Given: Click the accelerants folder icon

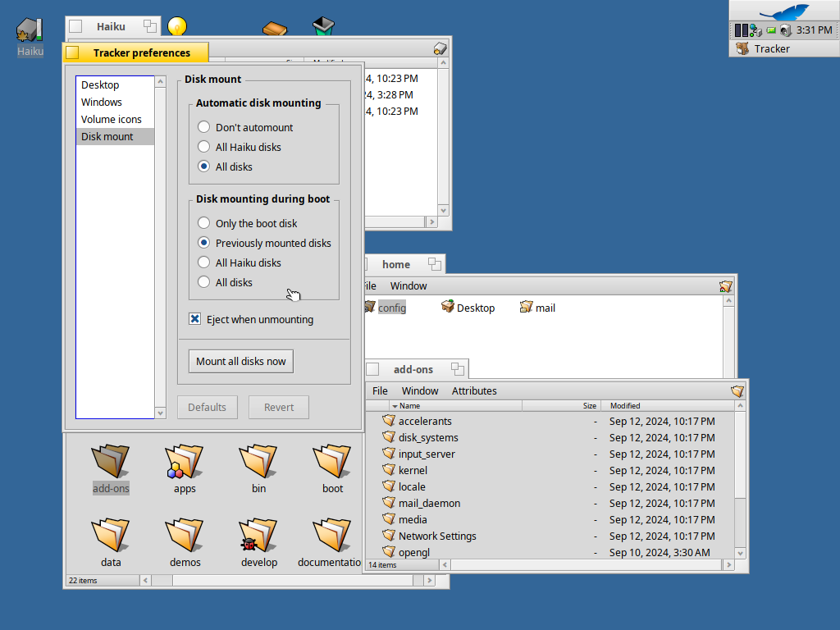Looking at the screenshot, I should [x=389, y=421].
